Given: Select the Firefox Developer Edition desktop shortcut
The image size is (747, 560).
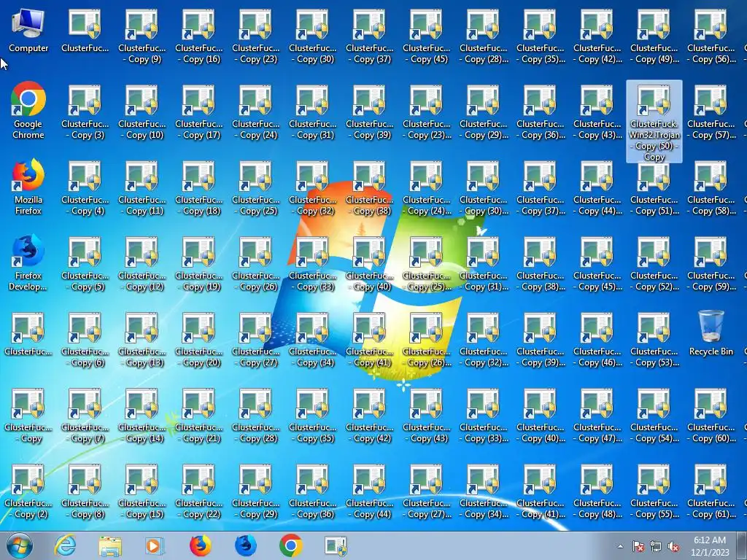Looking at the screenshot, I should pyautogui.click(x=28, y=262).
